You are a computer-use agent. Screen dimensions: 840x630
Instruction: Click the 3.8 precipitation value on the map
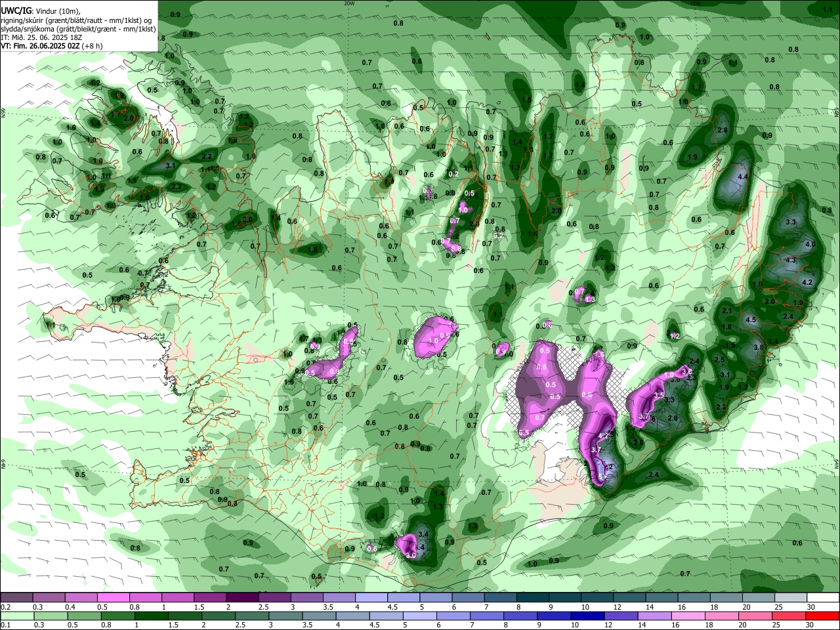[758, 346]
